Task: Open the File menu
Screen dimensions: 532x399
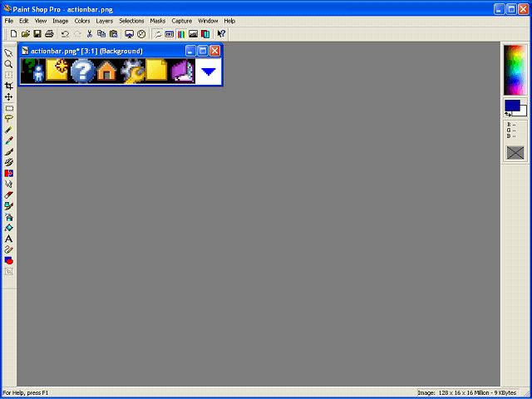Action: tap(9, 21)
